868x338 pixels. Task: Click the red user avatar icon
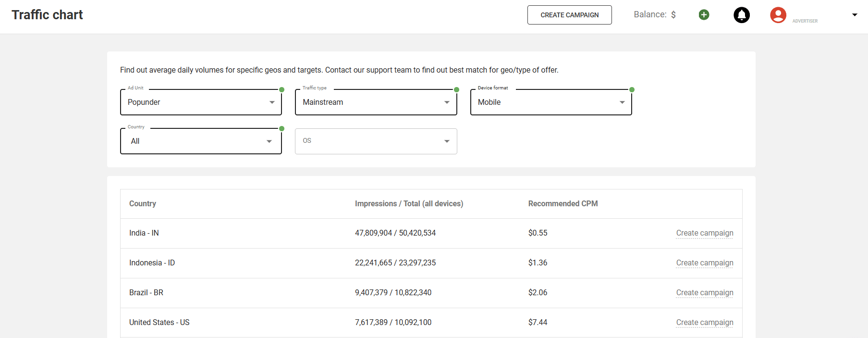pyautogui.click(x=778, y=15)
